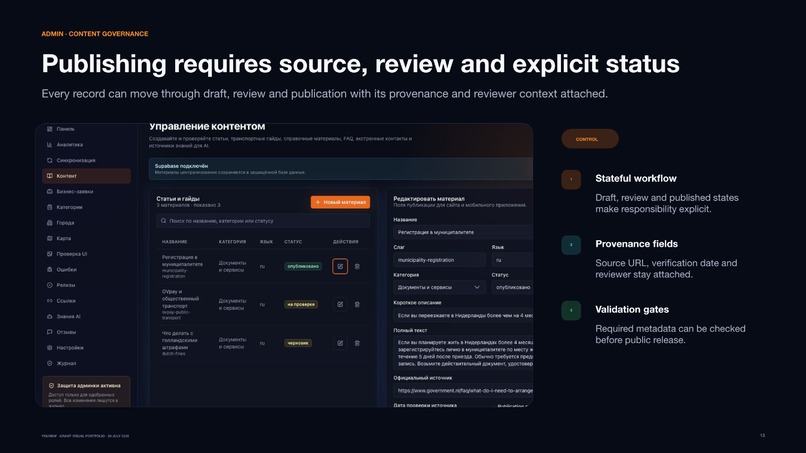Viewport: 806px width, 453px height.
Task: Click the search magnifier icon
Action: tap(163, 221)
